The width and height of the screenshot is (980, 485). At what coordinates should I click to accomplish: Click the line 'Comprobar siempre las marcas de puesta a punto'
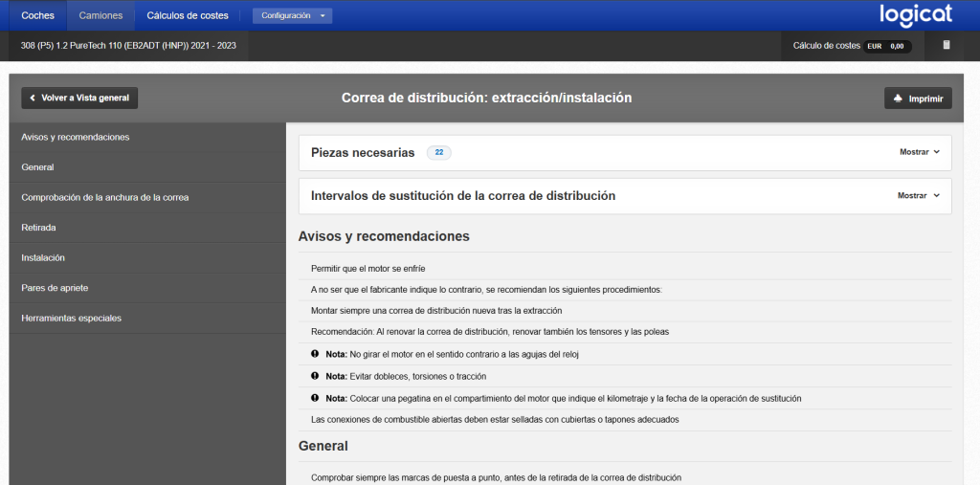coord(496,478)
